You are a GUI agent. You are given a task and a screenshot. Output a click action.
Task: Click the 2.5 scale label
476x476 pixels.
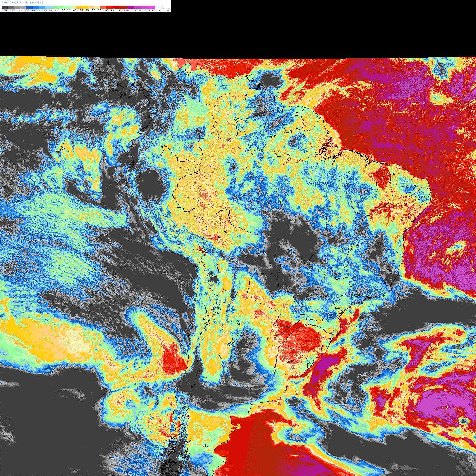tap(33, 10)
